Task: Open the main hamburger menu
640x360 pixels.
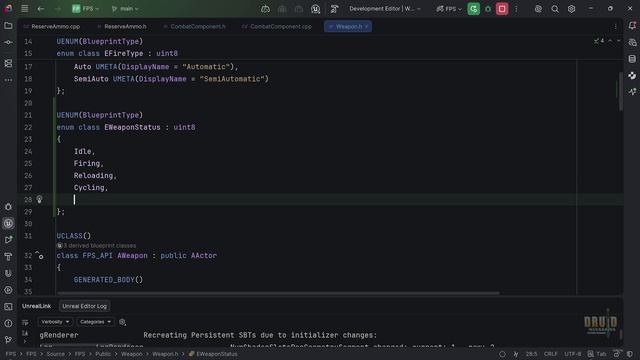Action: (24, 9)
